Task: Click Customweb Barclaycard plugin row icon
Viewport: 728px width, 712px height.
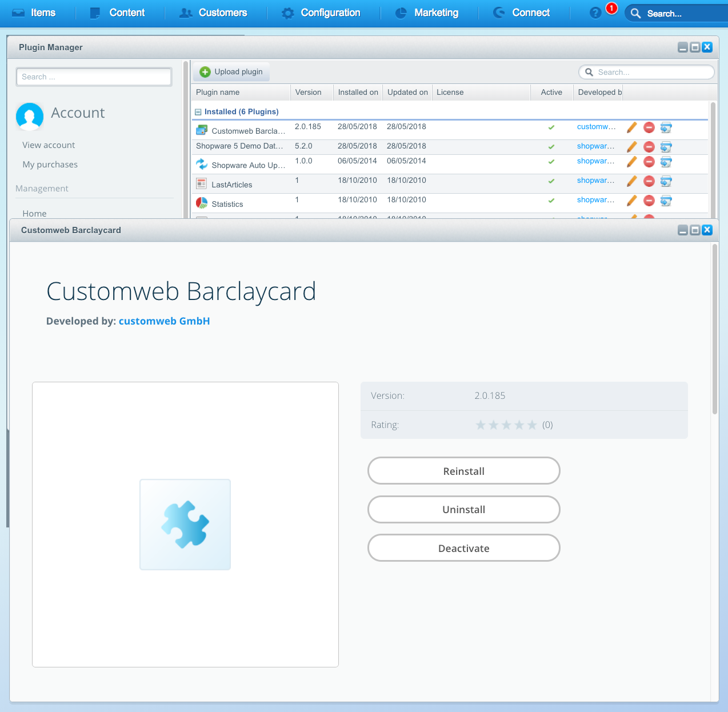Action: [202, 130]
